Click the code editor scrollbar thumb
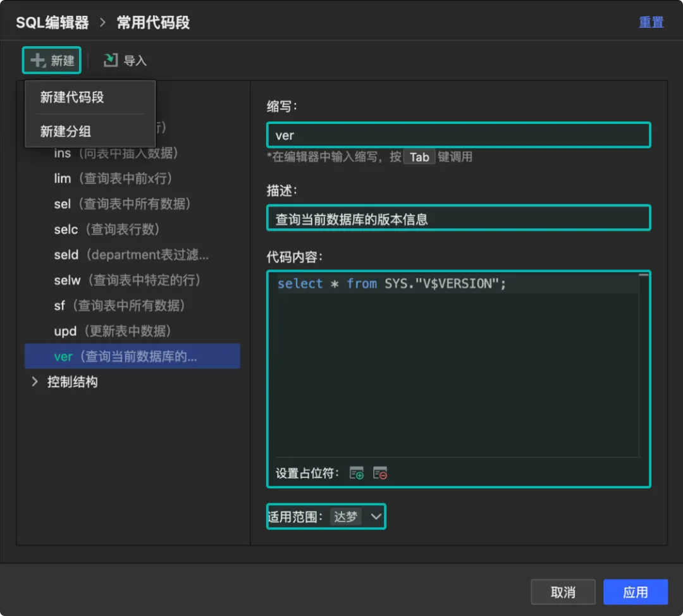Image resolution: width=683 pixels, height=616 pixels. pos(644,275)
